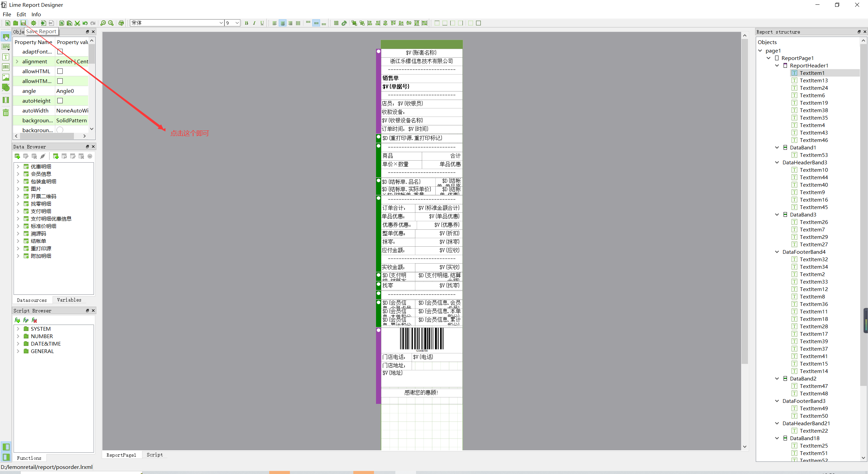Click the delete trash icon in sidebar
868x474 pixels.
(x=6, y=112)
